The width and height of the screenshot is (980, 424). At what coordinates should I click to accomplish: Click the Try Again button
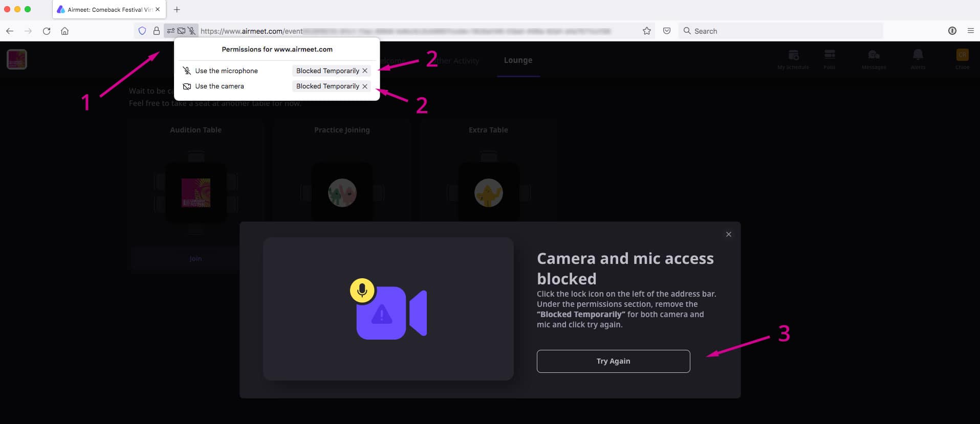[613, 361]
